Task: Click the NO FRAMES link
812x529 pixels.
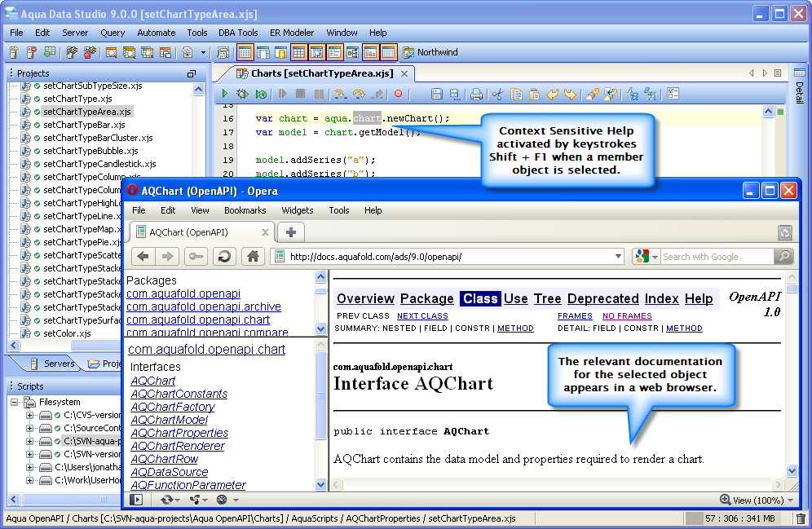Action: 627,315
